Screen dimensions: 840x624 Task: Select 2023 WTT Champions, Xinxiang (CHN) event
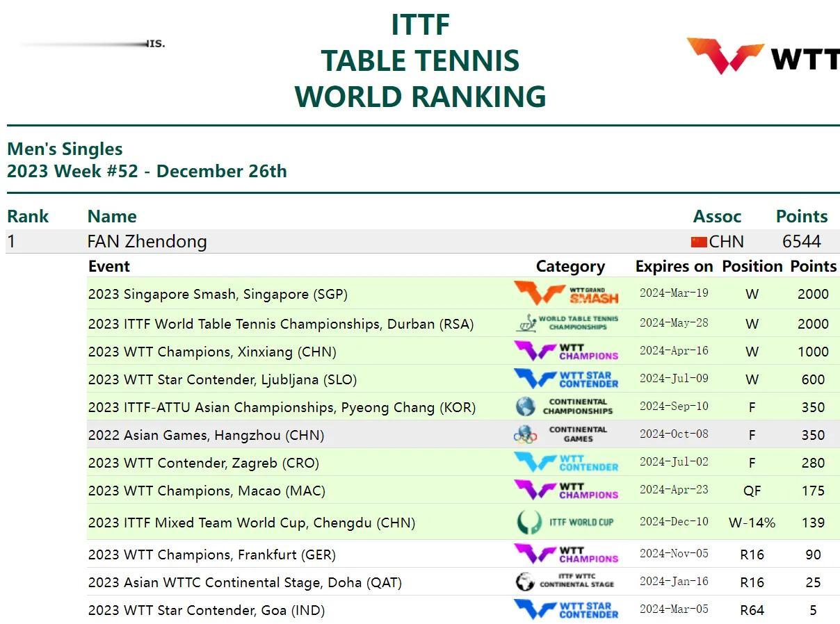[212, 352]
